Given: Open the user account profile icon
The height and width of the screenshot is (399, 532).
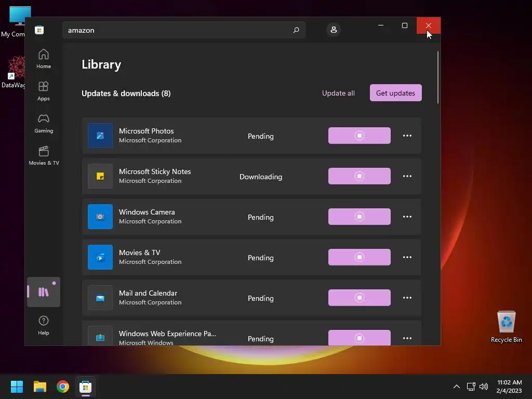Looking at the screenshot, I should click(x=334, y=30).
